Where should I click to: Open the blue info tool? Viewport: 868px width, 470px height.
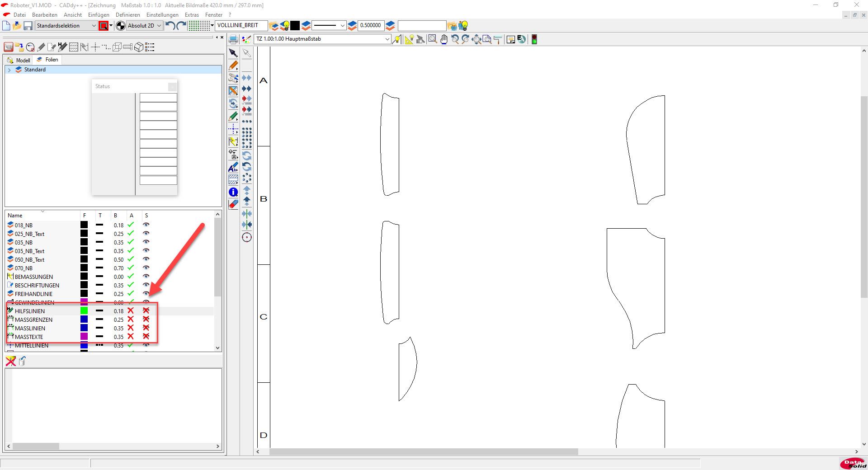[x=233, y=193]
